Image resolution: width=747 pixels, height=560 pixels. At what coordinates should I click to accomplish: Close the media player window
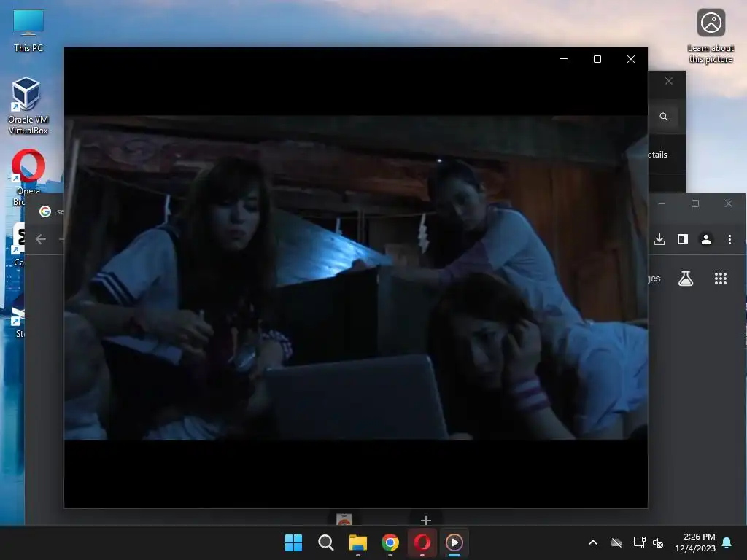631,59
